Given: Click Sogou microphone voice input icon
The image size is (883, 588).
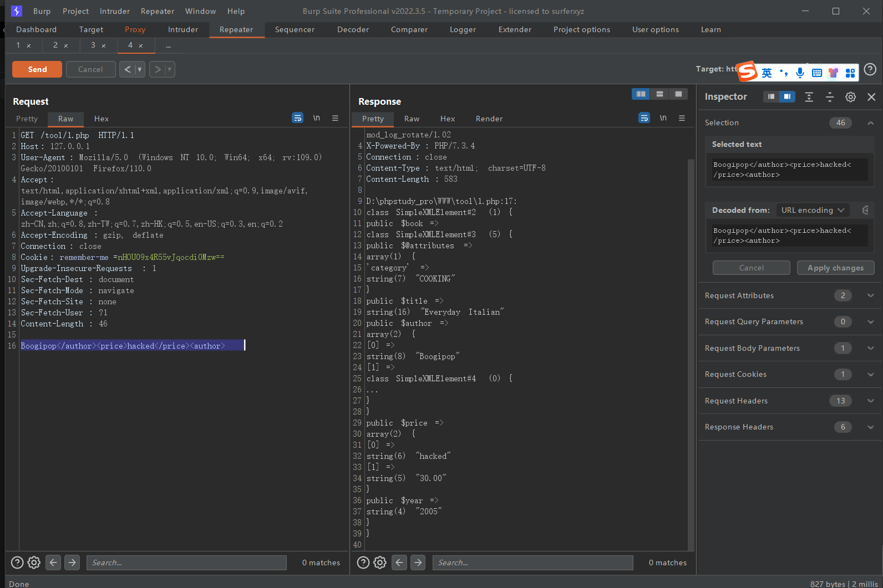Looking at the screenshot, I should point(800,73).
